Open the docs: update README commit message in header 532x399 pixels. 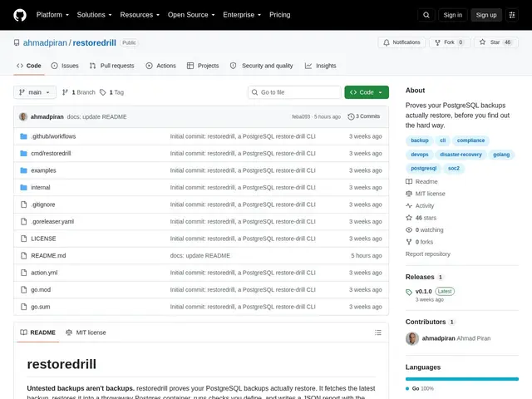tap(96, 116)
